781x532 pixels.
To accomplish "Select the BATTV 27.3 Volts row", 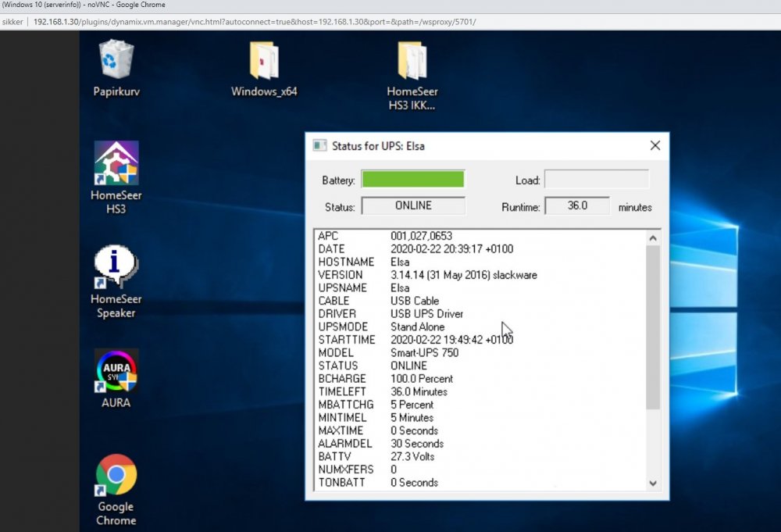I will [x=480, y=456].
